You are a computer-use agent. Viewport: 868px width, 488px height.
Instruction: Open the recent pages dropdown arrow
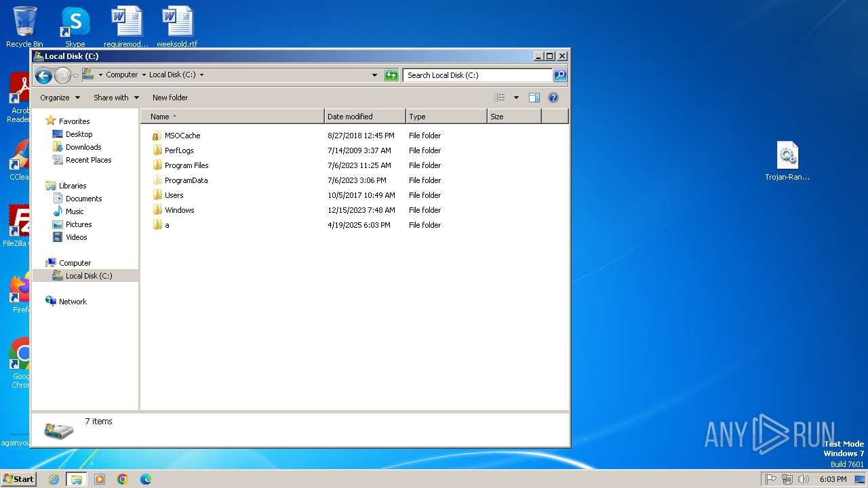click(75, 75)
